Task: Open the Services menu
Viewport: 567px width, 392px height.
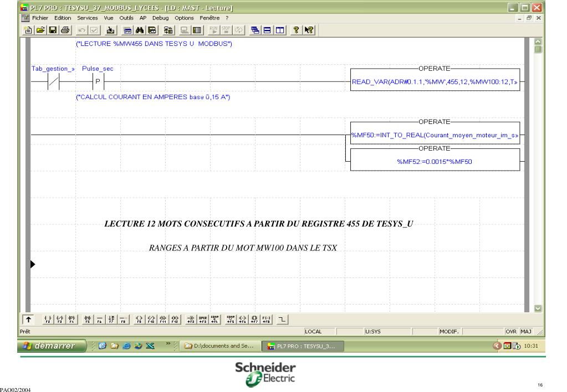Action: 87,18
